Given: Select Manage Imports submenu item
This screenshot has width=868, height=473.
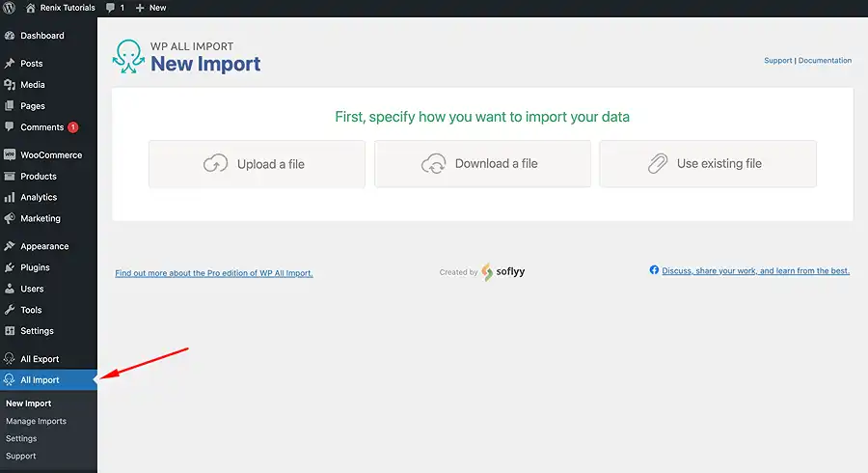Looking at the screenshot, I should pos(36,421).
